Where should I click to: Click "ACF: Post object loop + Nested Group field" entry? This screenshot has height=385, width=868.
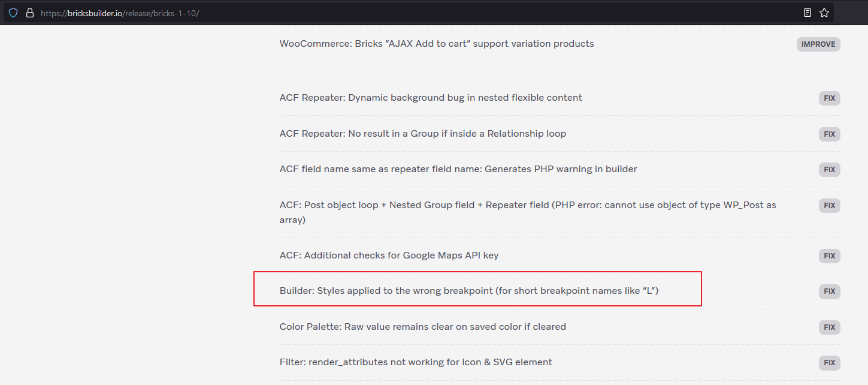pos(528,212)
